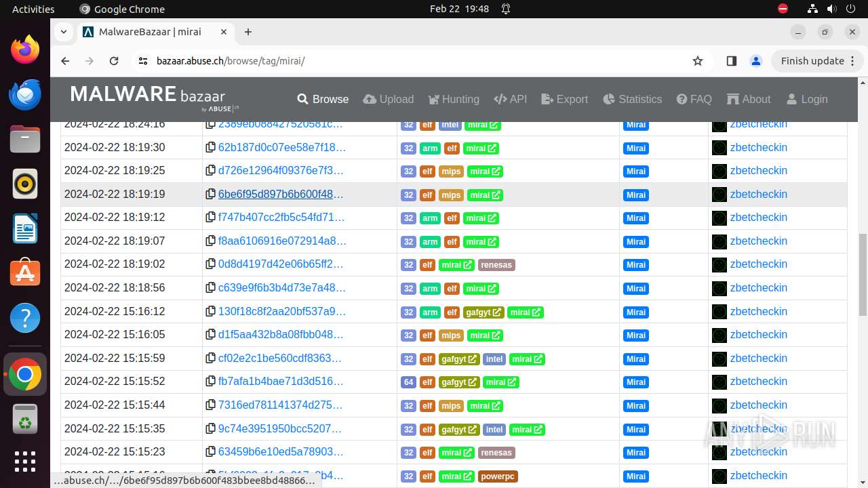The image size is (868, 488).
Task: Open the Chrome profile avatar icon
Action: click(756, 61)
